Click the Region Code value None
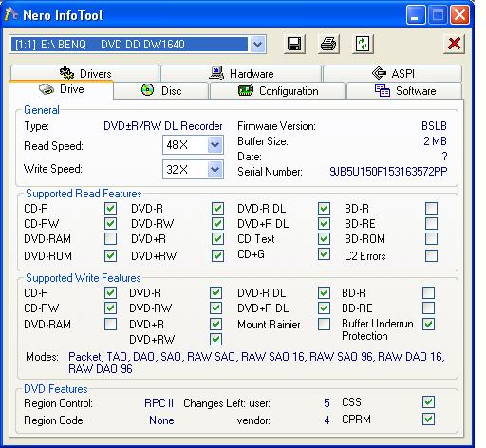 click(x=161, y=420)
